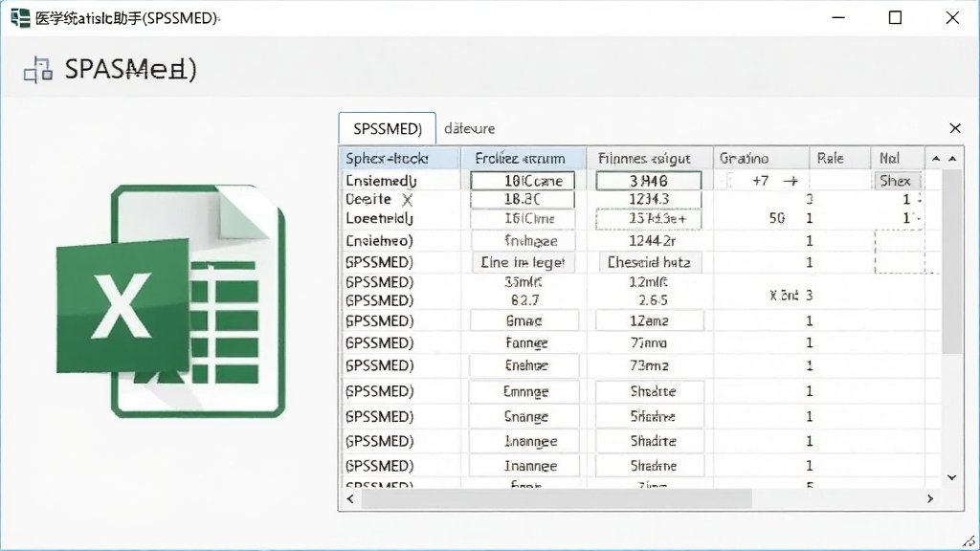
Task: Click the 1Zama field
Action: tap(650, 320)
